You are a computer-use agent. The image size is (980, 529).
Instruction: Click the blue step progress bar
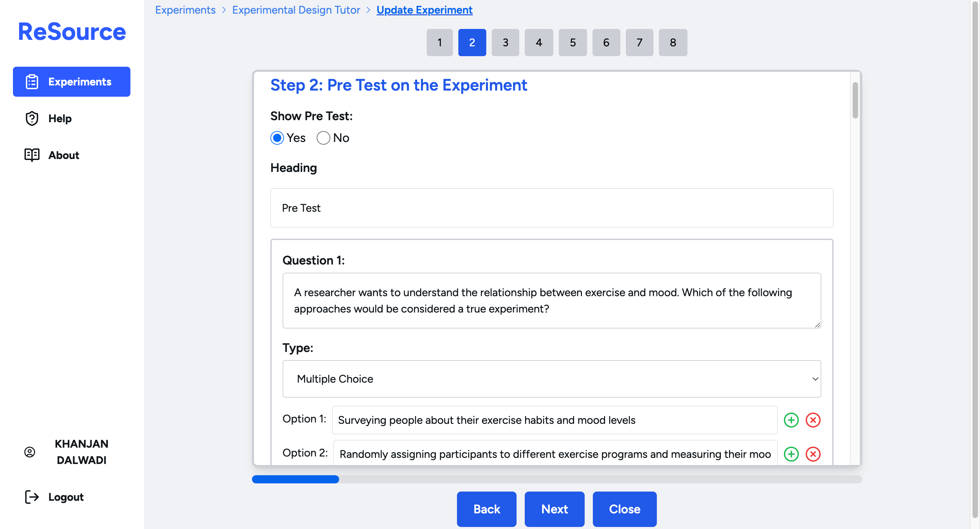point(296,479)
